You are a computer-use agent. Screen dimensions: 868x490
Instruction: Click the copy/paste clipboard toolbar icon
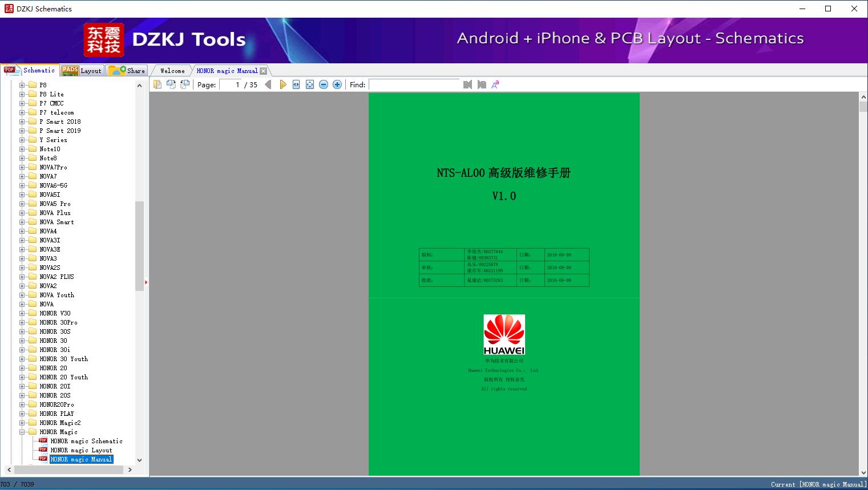tap(158, 84)
